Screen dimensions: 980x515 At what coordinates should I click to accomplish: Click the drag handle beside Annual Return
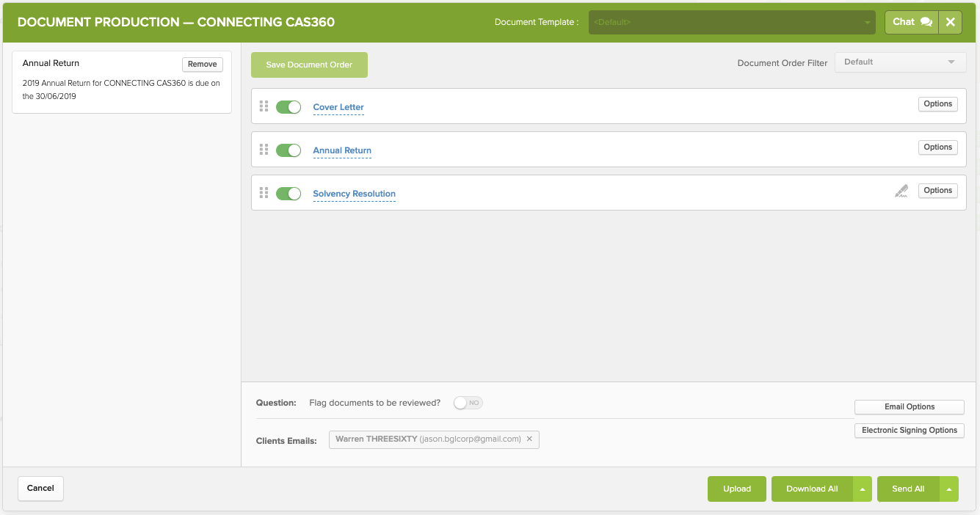click(x=264, y=150)
